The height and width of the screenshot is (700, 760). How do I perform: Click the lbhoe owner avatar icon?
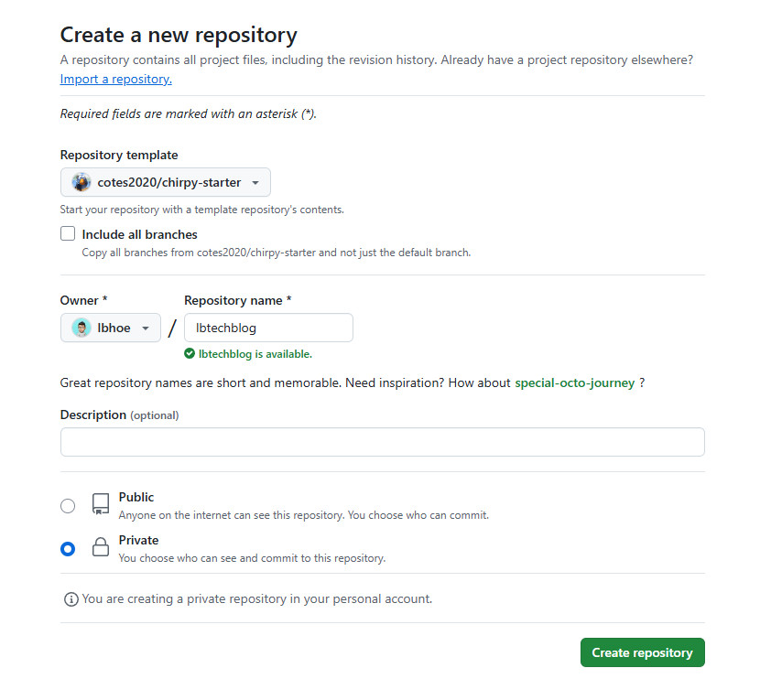point(81,328)
